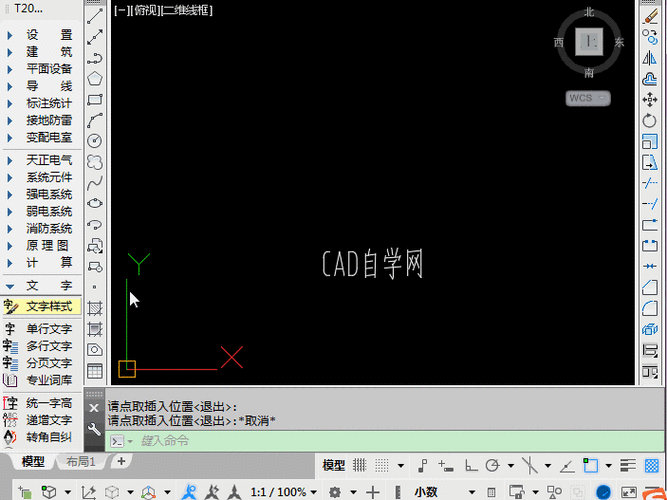Image resolution: width=667 pixels, height=500 pixels.
Task: Click the Move tool
Action: (x=650, y=100)
